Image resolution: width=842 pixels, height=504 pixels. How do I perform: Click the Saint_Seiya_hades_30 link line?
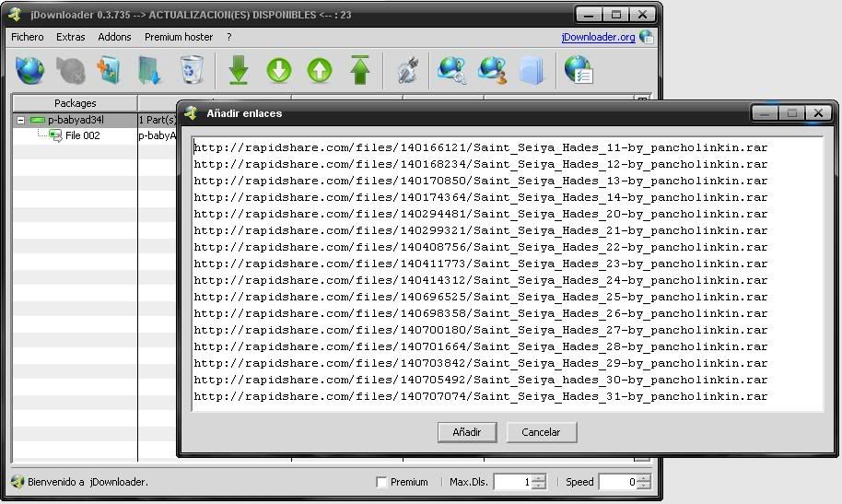click(481, 380)
